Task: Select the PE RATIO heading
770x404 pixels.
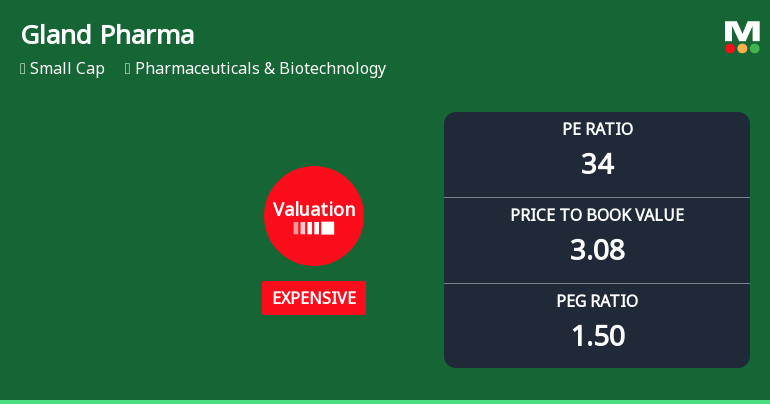Action: (x=597, y=129)
